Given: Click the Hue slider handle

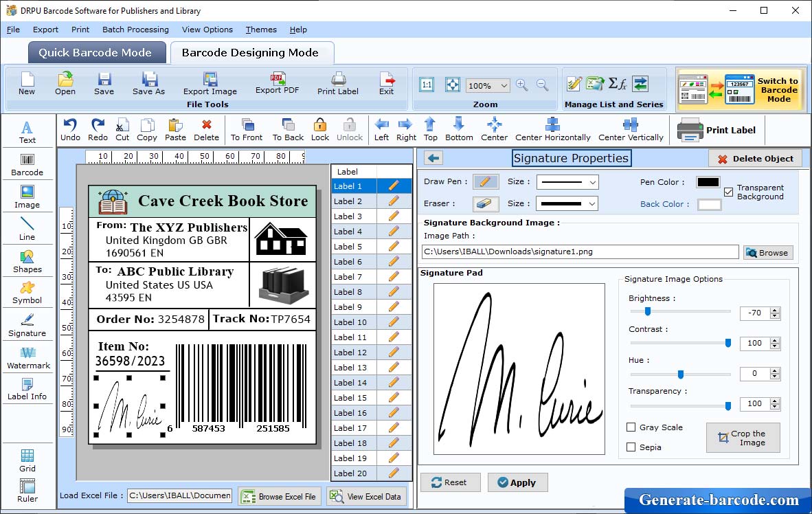Looking at the screenshot, I should pyautogui.click(x=681, y=374).
